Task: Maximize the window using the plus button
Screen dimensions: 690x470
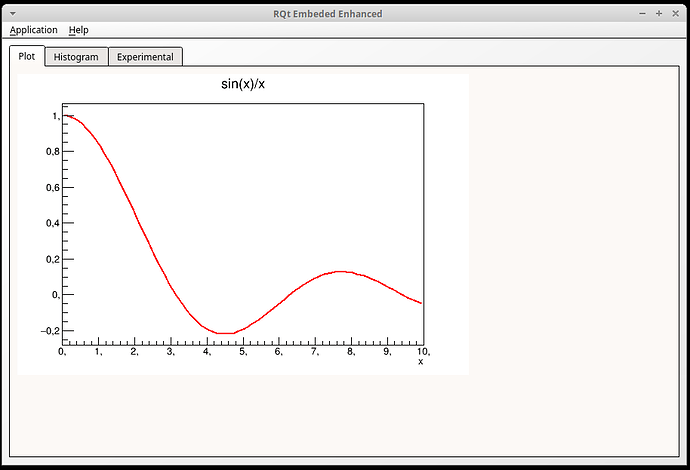Action: (x=659, y=13)
